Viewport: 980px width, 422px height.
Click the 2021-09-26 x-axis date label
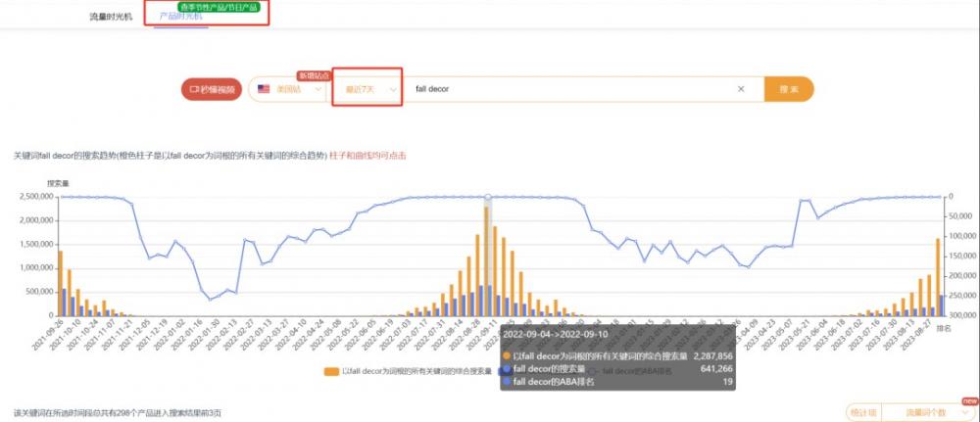48,335
